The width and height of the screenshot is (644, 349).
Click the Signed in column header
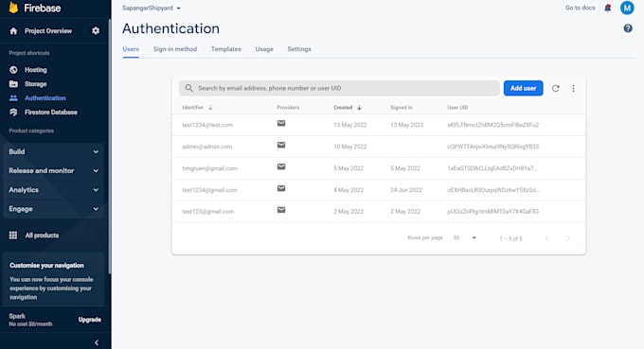tap(402, 108)
